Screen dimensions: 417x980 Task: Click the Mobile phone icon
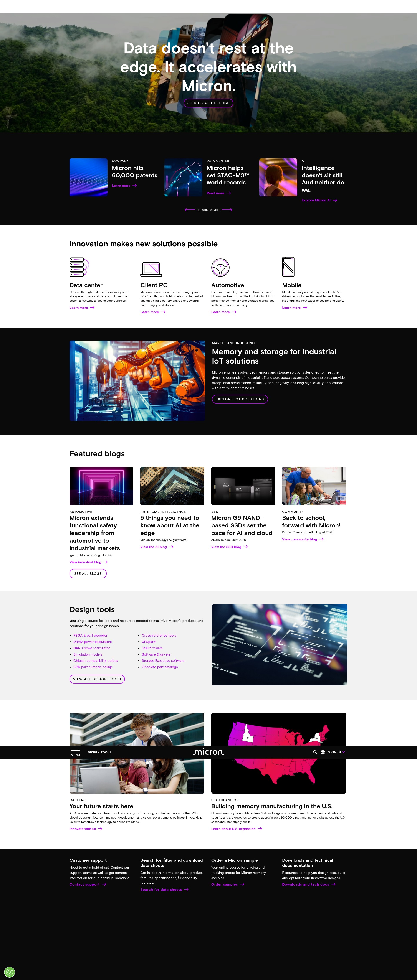point(288,267)
